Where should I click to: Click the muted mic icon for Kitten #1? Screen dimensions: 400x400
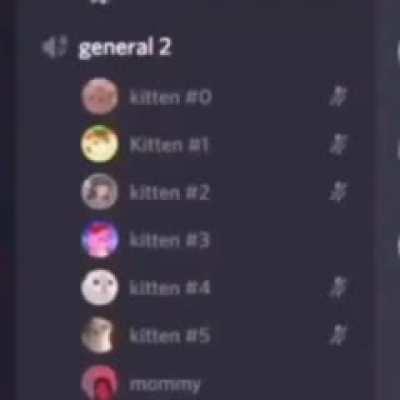pyautogui.click(x=338, y=144)
